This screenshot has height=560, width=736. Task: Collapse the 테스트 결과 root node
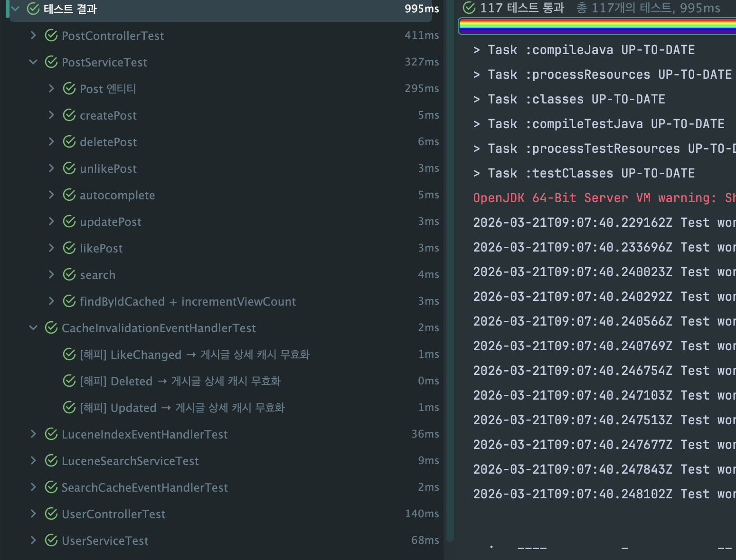point(15,8)
